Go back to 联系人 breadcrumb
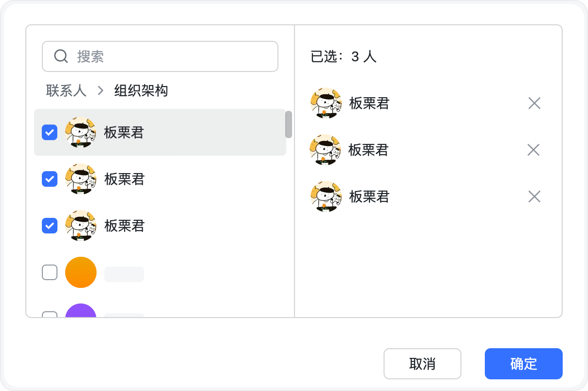The width and height of the screenshot is (588, 391). tap(66, 90)
